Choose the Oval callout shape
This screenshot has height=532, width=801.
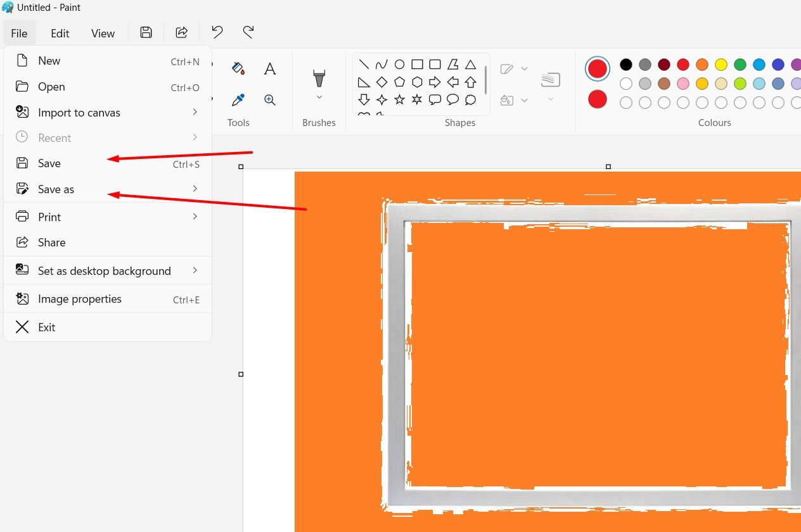click(452, 99)
